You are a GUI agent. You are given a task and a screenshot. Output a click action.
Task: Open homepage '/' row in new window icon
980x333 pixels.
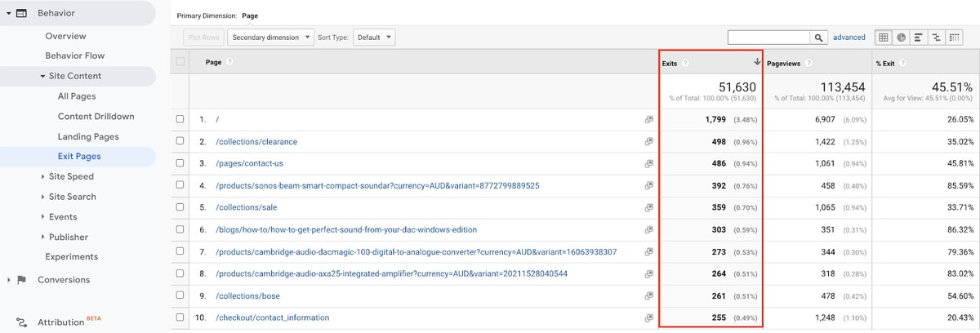pyautogui.click(x=648, y=119)
